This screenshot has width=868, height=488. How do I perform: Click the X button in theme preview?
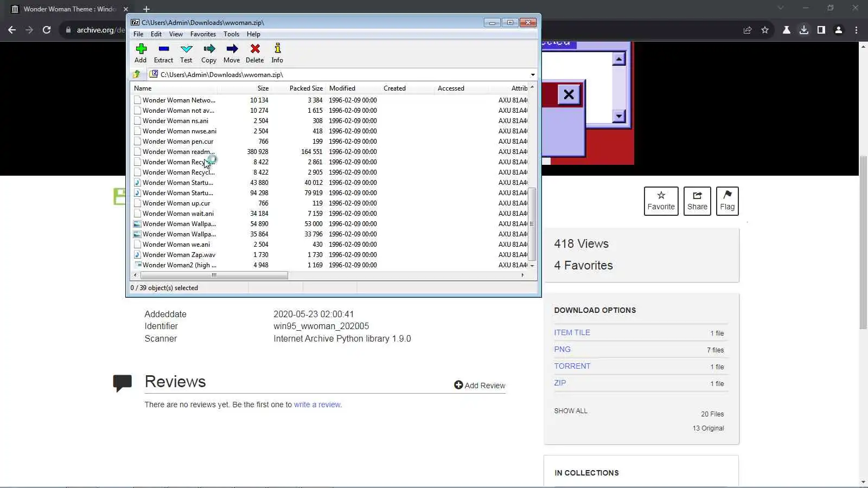[569, 95]
